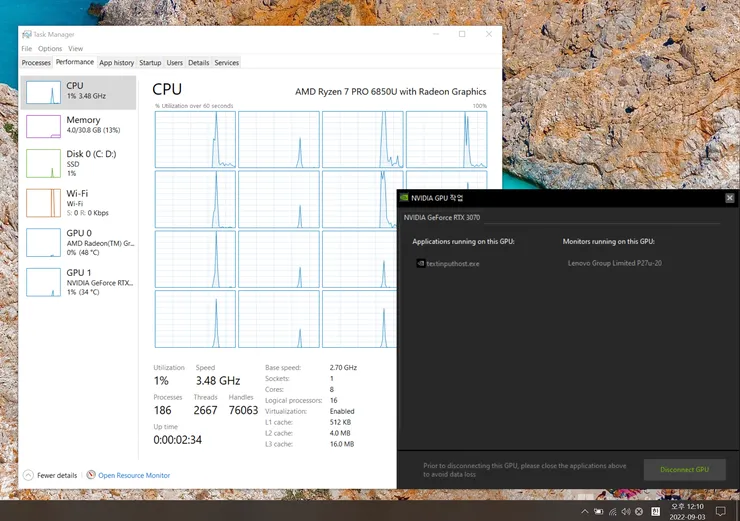Click the textinputhost.exe application icon
This screenshot has width=740, height=521.
(x=420, y=263)
